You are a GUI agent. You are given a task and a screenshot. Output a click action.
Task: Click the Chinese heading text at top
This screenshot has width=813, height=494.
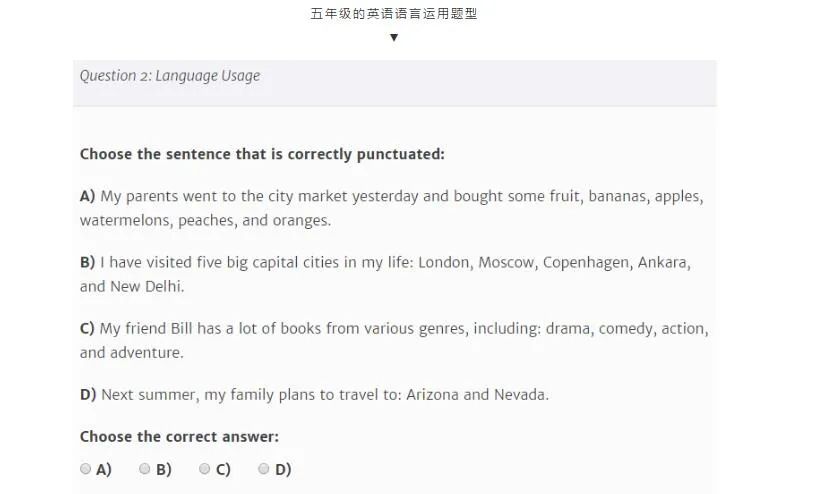click(394, 14)
